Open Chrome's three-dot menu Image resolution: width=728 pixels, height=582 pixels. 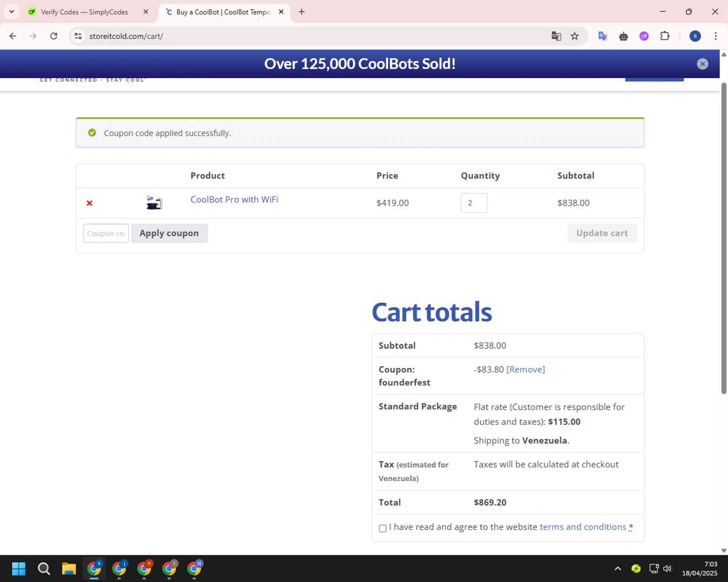pyautogui.click(x=715, y=36)
